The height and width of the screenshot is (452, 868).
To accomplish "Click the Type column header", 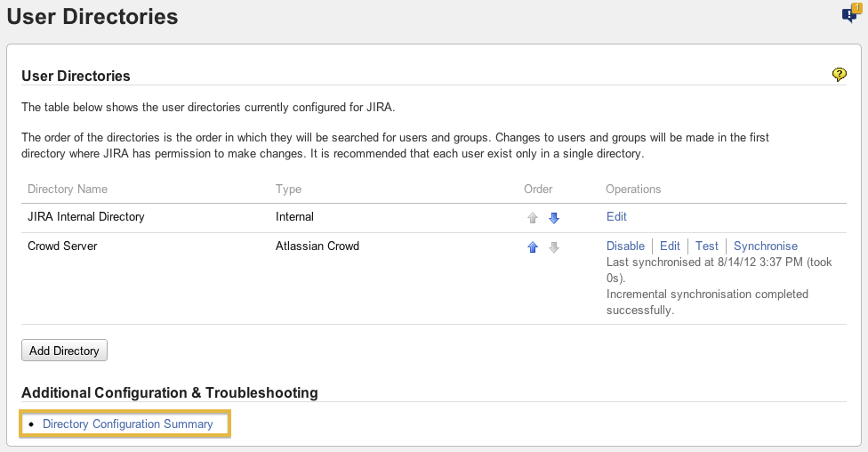I will pyautogui.click(x=289, y=189).
